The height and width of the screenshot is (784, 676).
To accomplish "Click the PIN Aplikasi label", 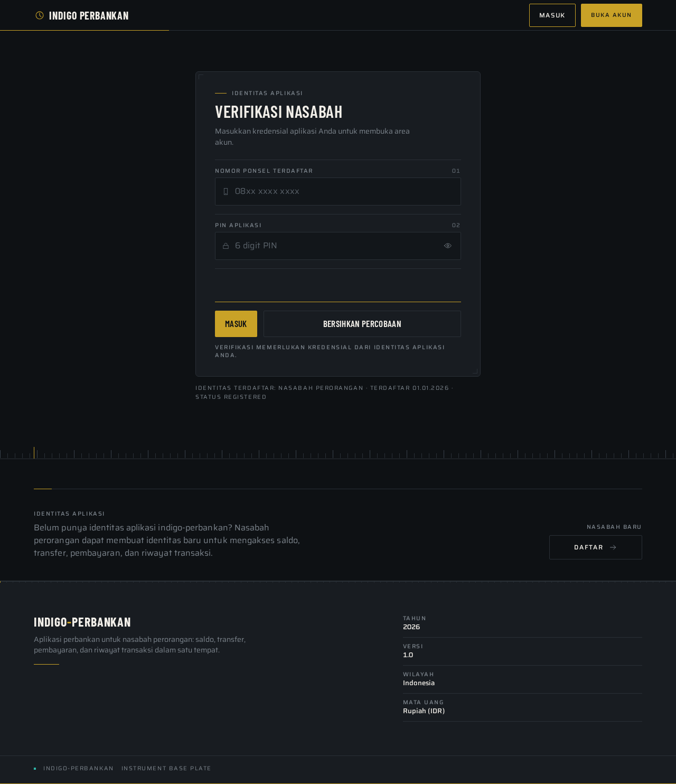I will (238, 225).
